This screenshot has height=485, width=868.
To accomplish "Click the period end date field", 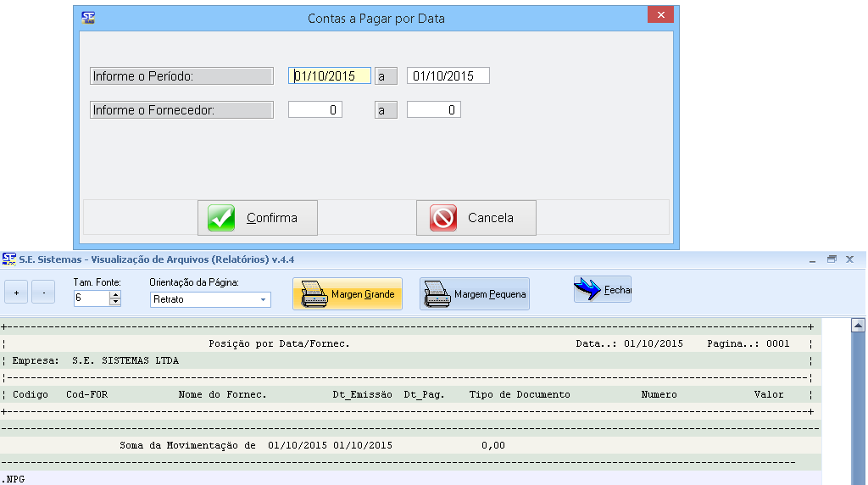I will 448,76.
